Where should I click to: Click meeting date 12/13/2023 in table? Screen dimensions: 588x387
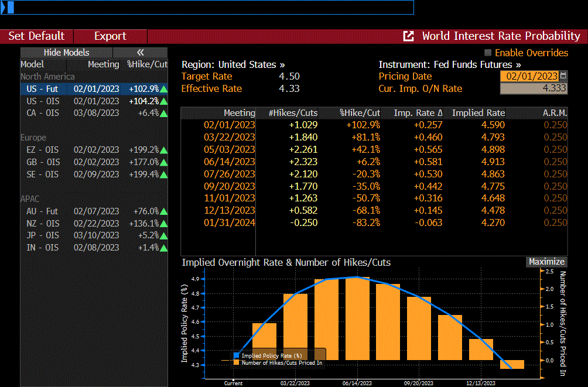pyautogui.click(x=230, y=210)
